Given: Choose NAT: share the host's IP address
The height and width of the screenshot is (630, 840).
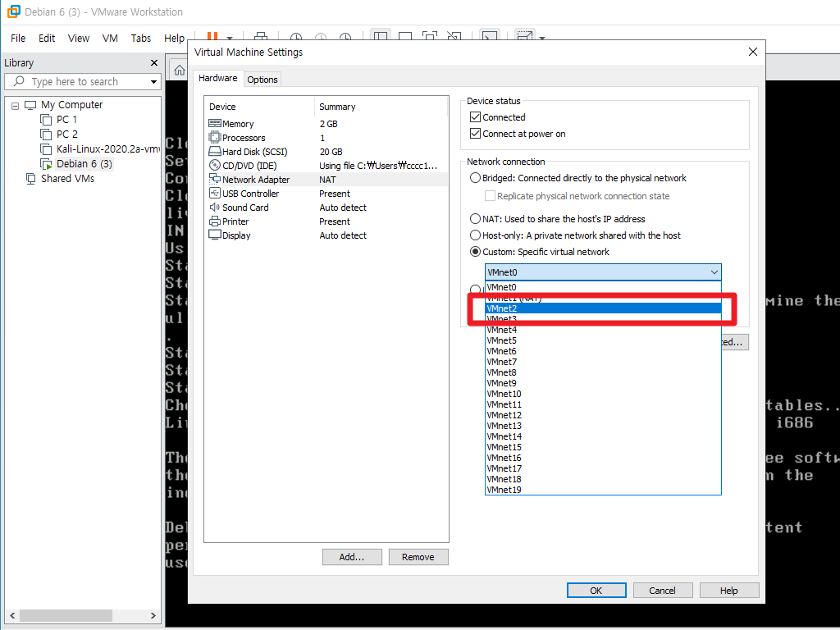Looking at the screenshot, I should tap(475, 218).
